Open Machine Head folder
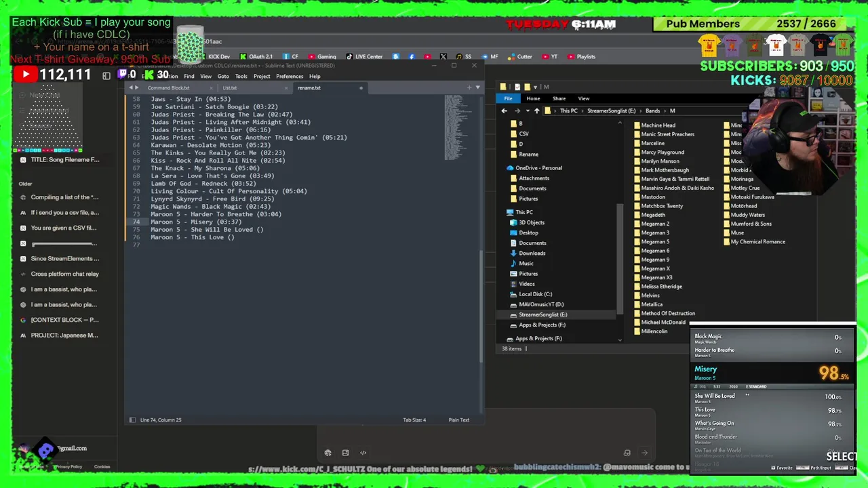Screen dimensions: 868x488 [654, 125]
